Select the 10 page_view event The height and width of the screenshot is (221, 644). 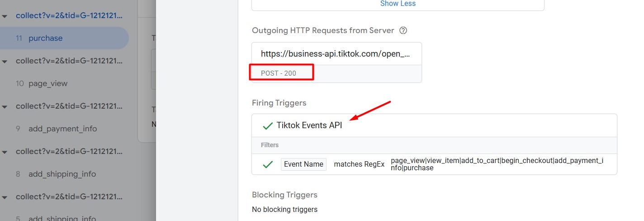64,83
